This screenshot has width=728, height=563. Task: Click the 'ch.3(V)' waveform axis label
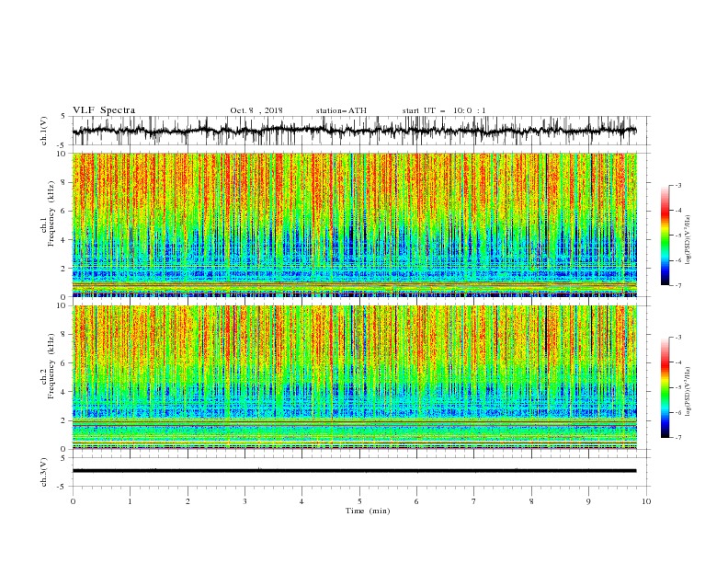[x=44, y=472]
